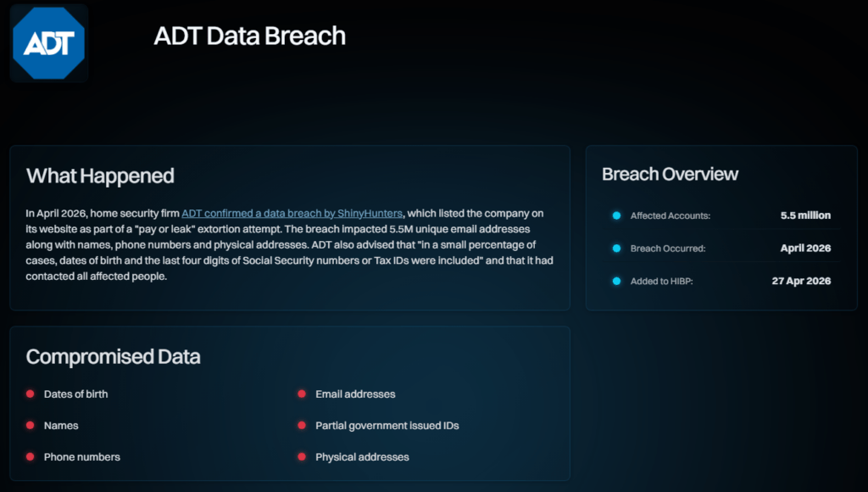
Task: Click the Breach Overview heading
Action: point(670,175)
